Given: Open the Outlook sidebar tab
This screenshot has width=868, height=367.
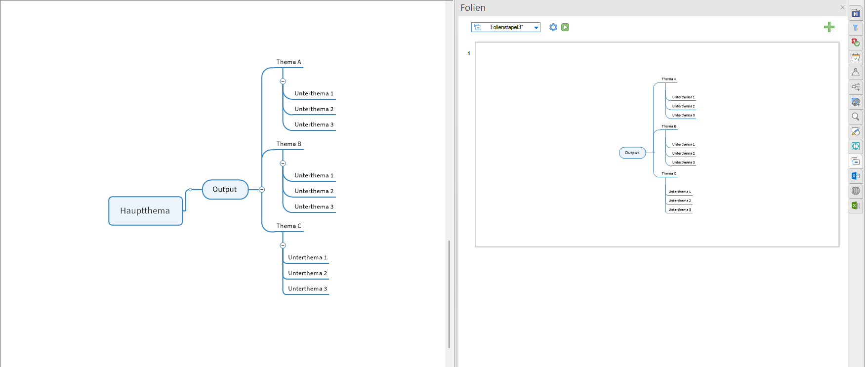Looking at the screenshot, I should 856,176.
